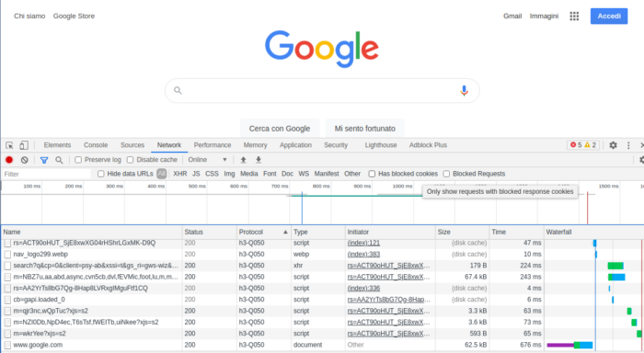This screenshot has height=353, width=644.
Task: Open DevTools three-dot customize menu
Action: 628,145
